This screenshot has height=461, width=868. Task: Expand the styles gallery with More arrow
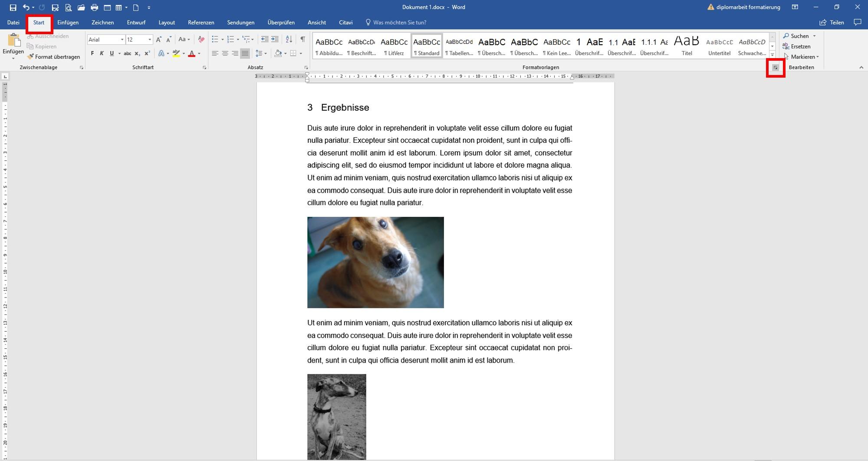(x=773, y=55)
